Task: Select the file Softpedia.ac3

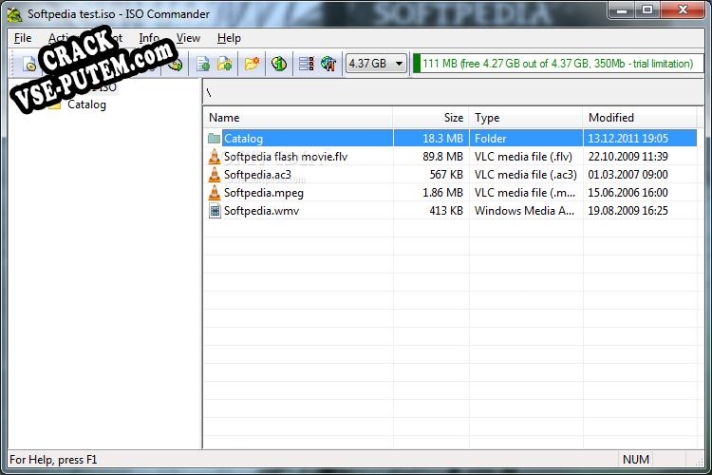Action: point(257,175)
